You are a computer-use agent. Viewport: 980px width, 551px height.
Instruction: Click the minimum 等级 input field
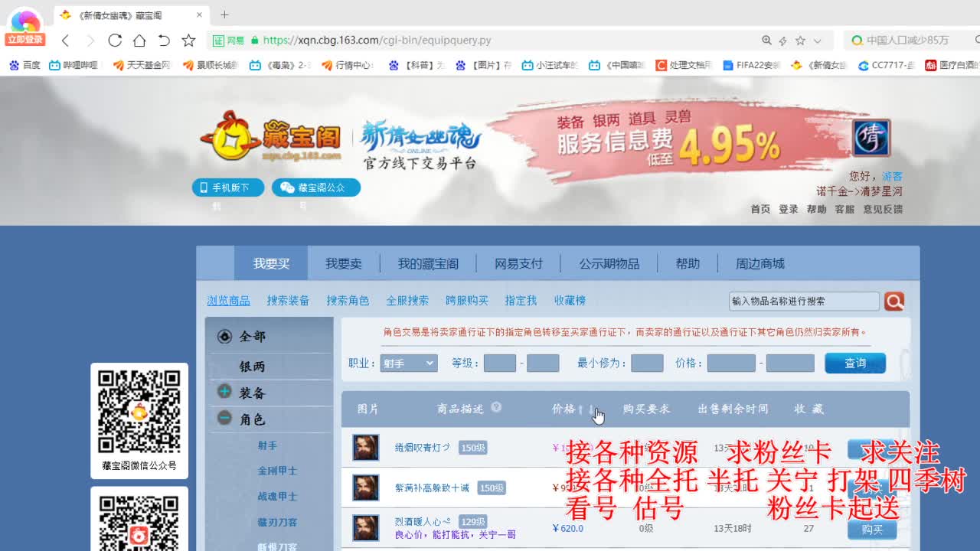500,364
